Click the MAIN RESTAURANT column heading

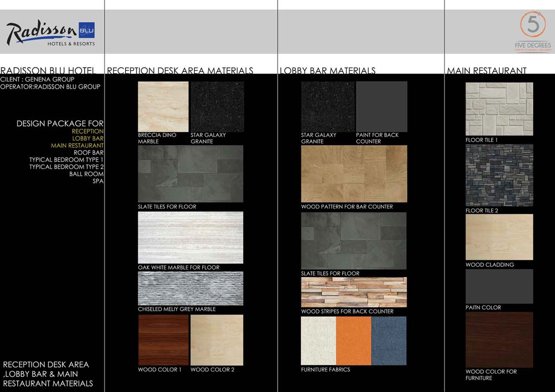(x=487, y=71)
